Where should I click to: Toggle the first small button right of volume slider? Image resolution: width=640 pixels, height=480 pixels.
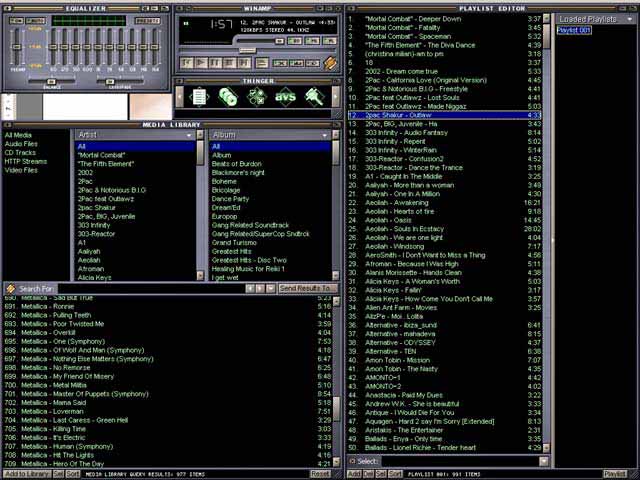point(295,41)
